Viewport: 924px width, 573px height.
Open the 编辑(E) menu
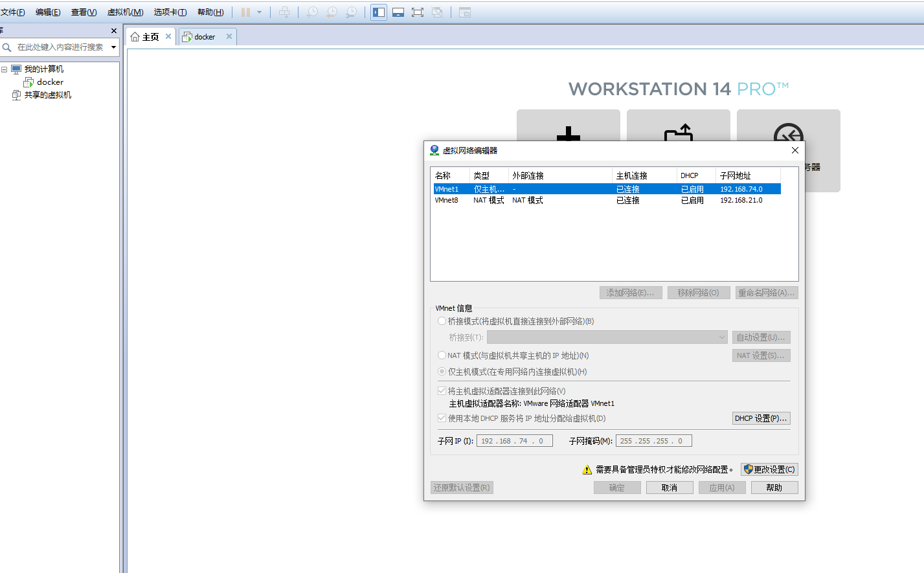[x=48, y=12]
